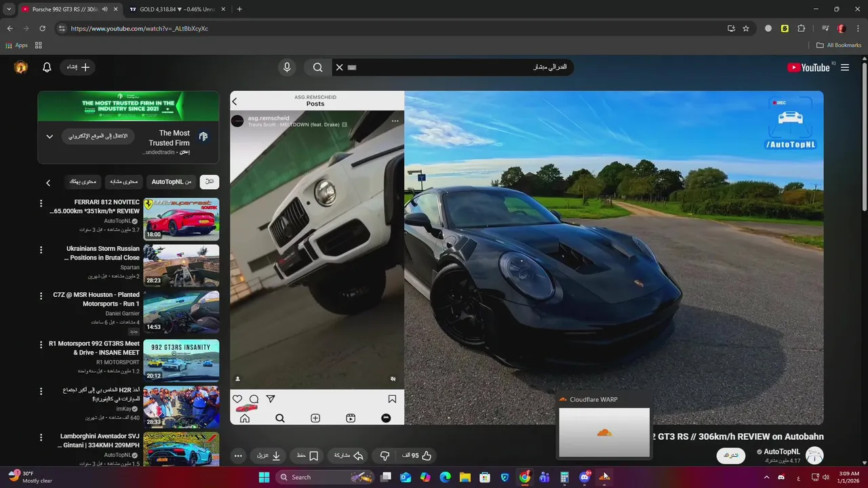
Task: Open the create video button
Action: point(78,67)
